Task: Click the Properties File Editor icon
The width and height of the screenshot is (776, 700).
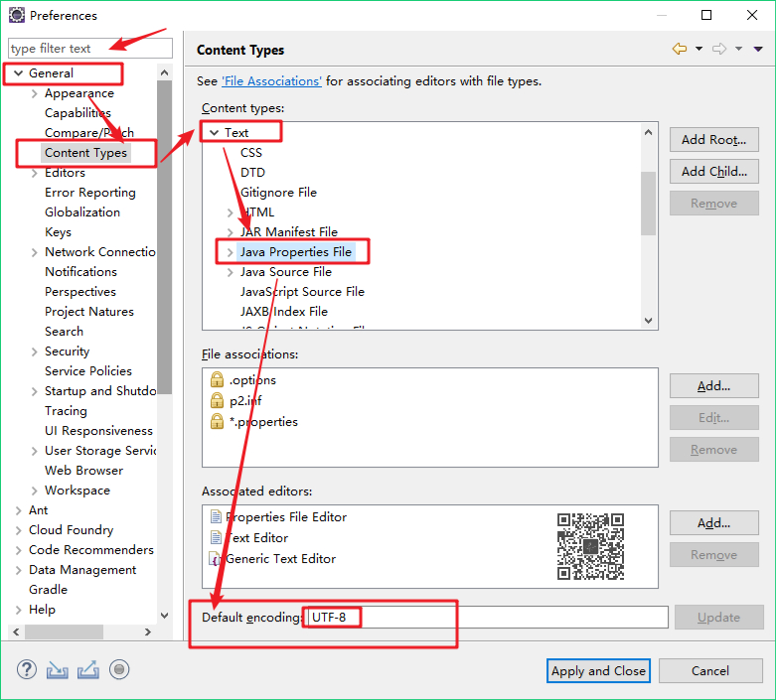Action: [216, 516]
